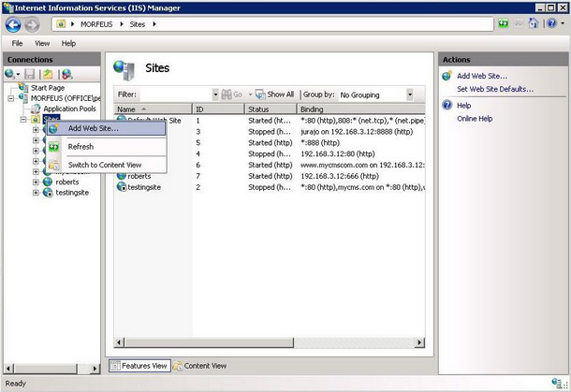The image size is (571, 392).
Task: Select the roberts row in Sites list
Action: point(270,176)
